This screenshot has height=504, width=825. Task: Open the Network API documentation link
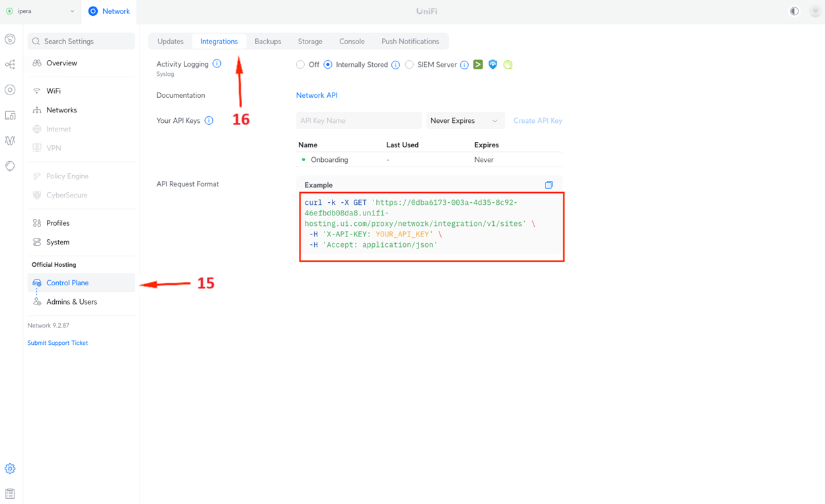317,95
